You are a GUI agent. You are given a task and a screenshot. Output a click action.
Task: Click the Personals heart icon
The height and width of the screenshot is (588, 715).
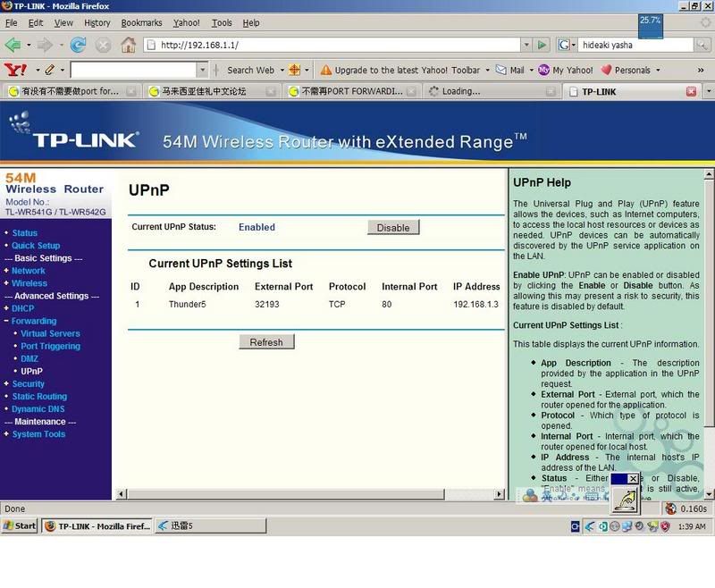pos(606,70)
